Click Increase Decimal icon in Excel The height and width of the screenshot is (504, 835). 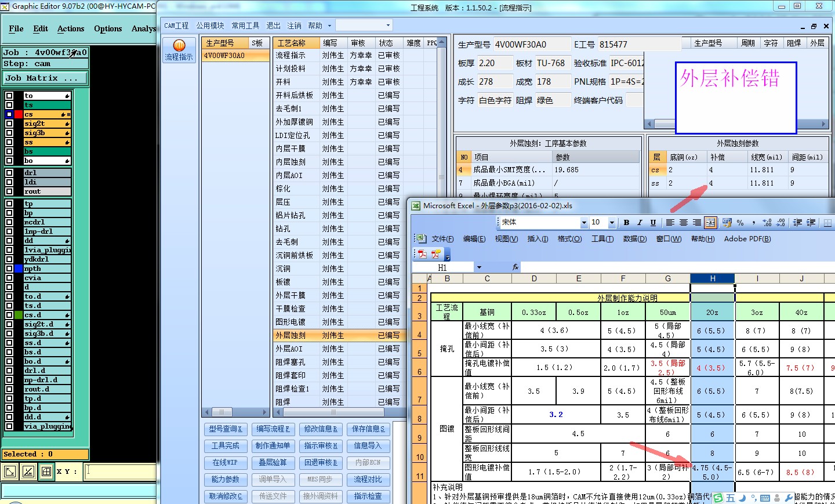pos(767,223)
